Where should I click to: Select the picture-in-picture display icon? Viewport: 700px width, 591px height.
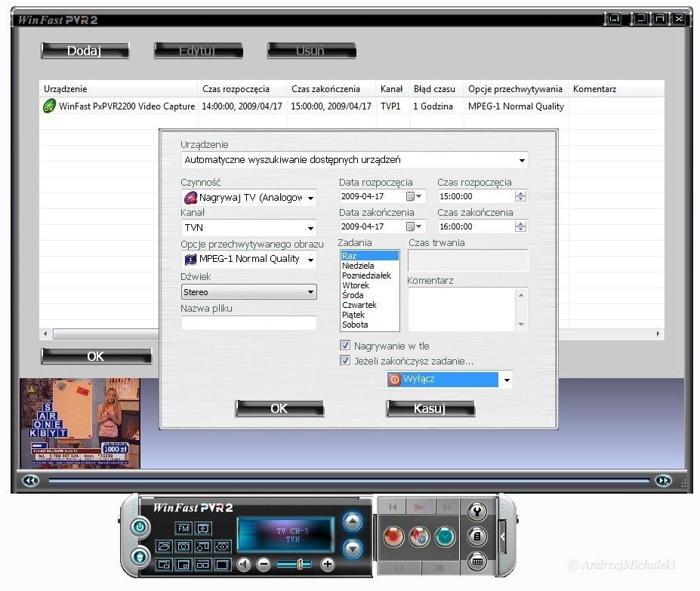click(x=183, y=565)
